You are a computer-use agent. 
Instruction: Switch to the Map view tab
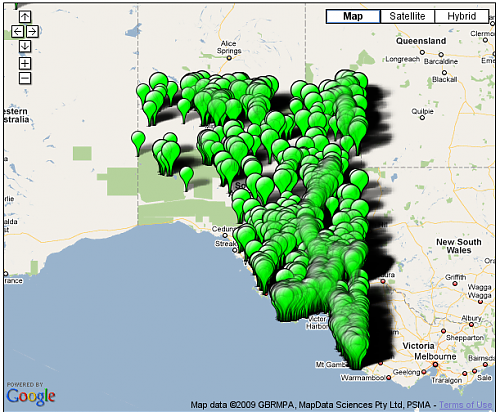pos(353,16)
